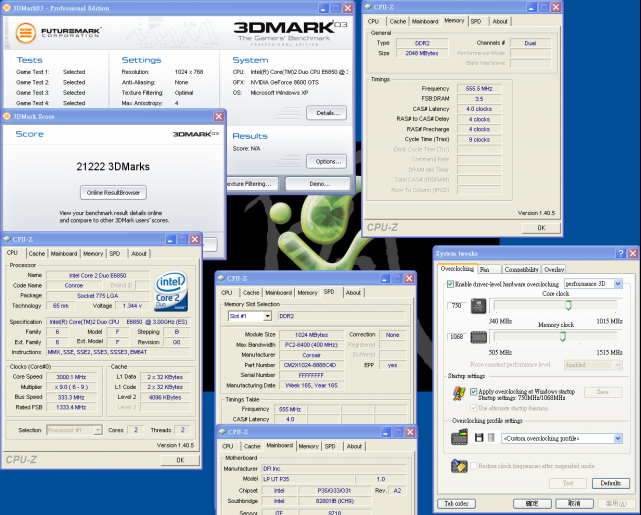The height and width of the screenshot is (515, 641).
Task: Open Mainboard tab in the CPU-Z CPU window
Action: [x=64, y=253]
